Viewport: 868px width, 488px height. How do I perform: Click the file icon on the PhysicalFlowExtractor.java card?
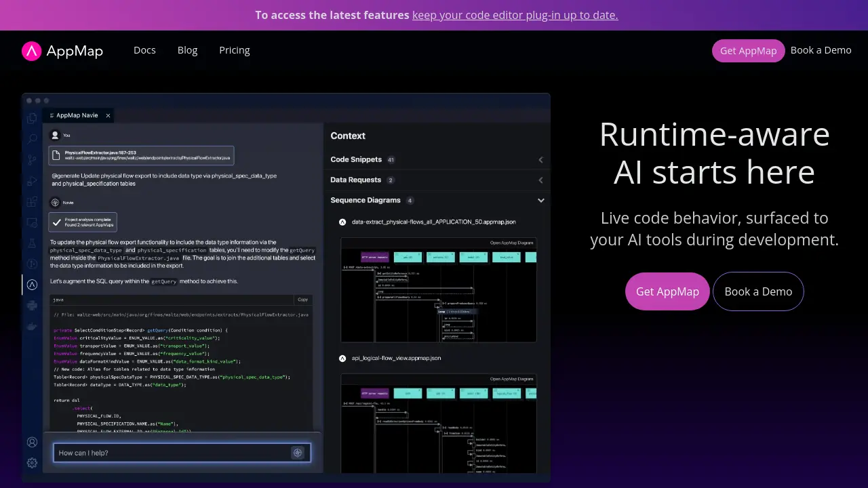click(x=58, y=155)
